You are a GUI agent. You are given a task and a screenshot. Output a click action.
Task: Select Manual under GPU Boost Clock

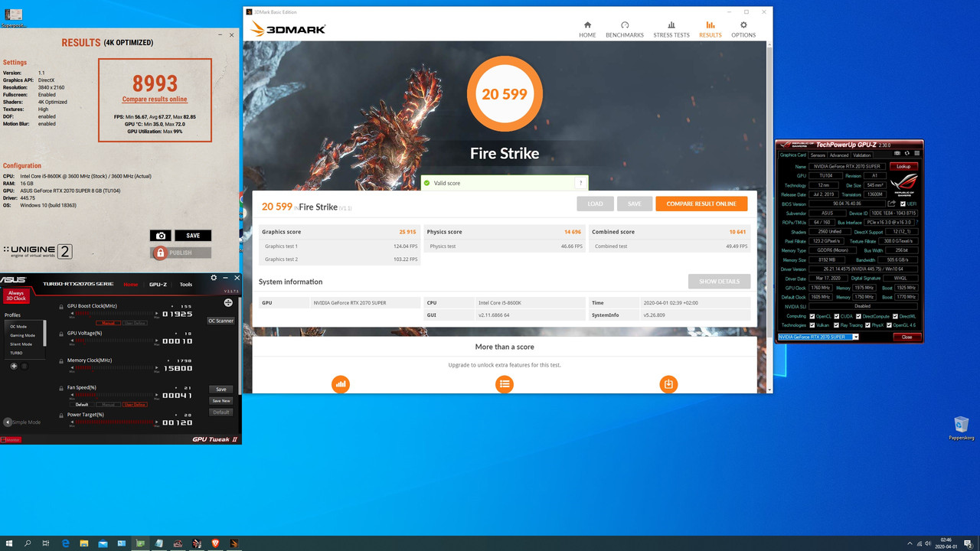pyautogui.click(x=108, y=323)
